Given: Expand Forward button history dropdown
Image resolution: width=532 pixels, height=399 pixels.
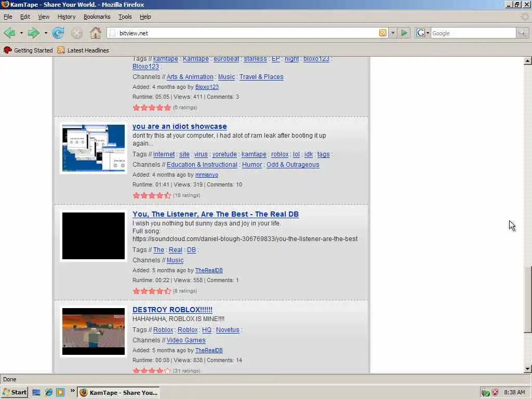Looking at the screenshot, I should [x=46, y=33].
